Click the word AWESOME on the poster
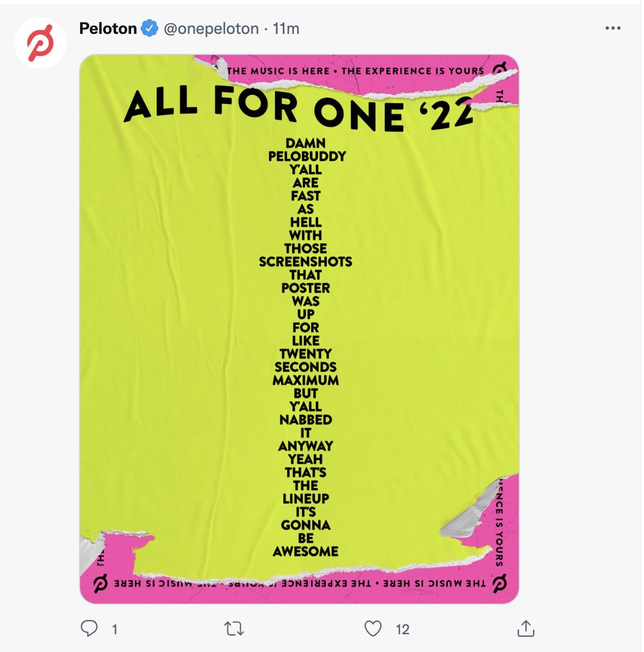The height and width of the screenshot is (652, 644). pyautogui.click(x=305, y=551)
